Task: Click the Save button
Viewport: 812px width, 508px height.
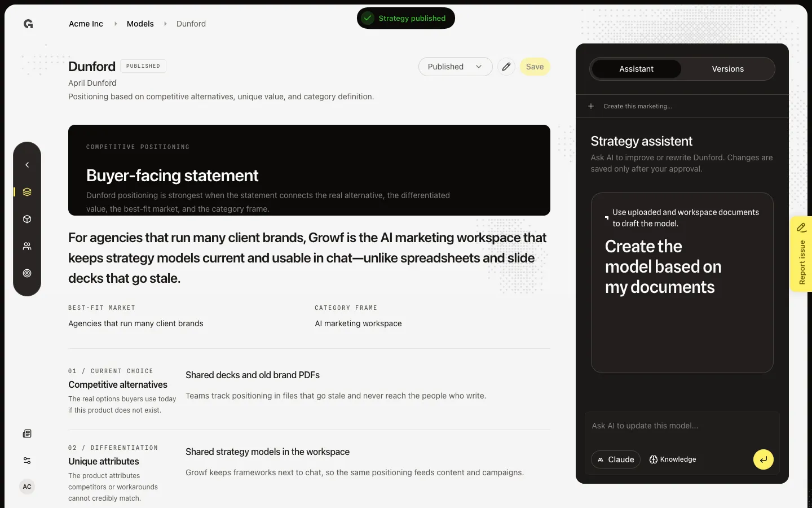Action: tap(535, 67)
